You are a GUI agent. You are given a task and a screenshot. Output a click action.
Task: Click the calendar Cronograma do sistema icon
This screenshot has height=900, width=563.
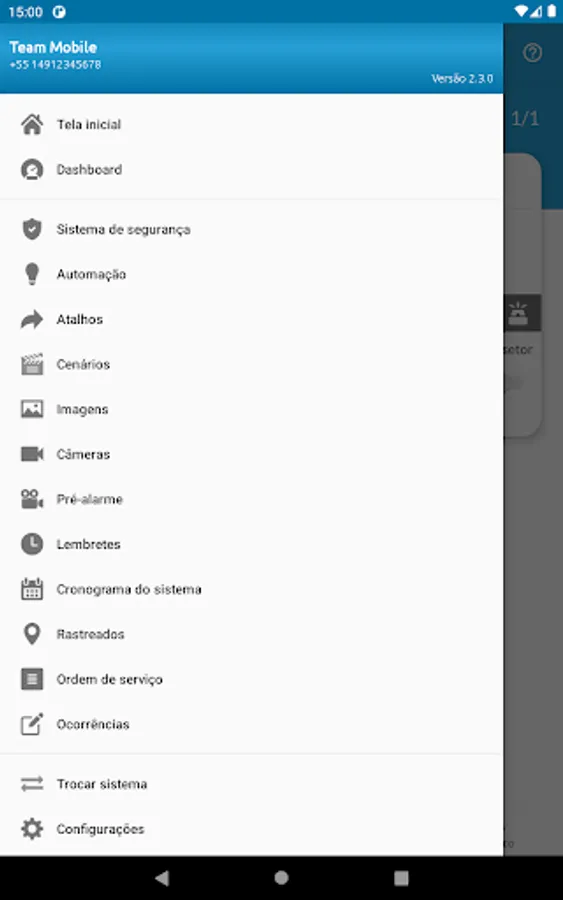click(x=32, y=589)
